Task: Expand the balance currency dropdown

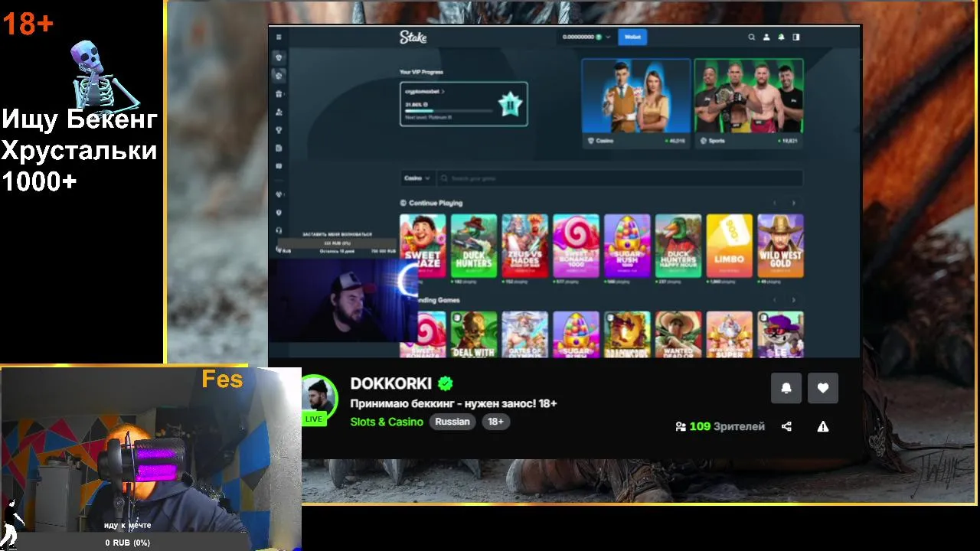Action: 608,37
